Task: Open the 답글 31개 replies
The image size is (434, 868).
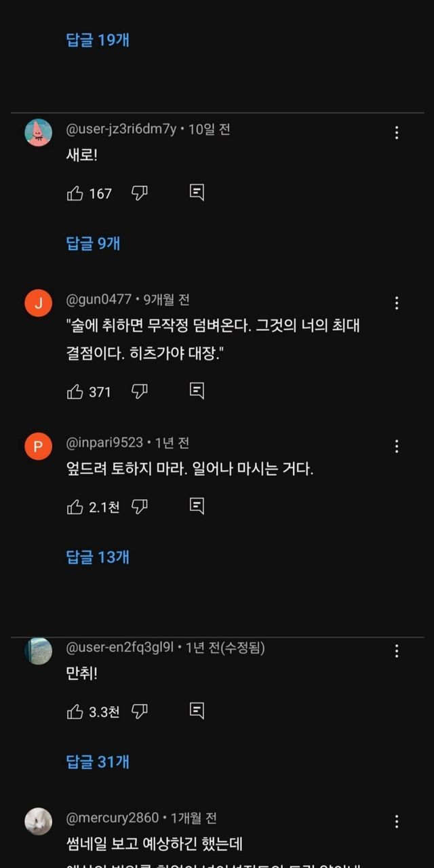Action: point(98,762)
